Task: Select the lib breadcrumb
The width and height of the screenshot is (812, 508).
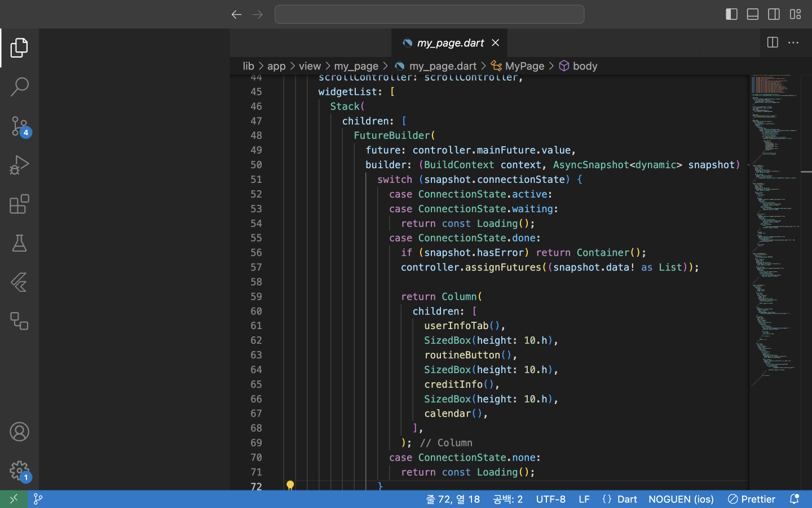Action: [x=248, y=66]
